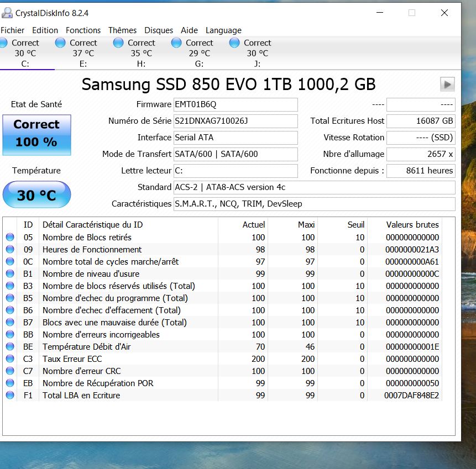Click the Valeurs brutes column header
This screenshot has width=476, height=469.
[405, 225]
